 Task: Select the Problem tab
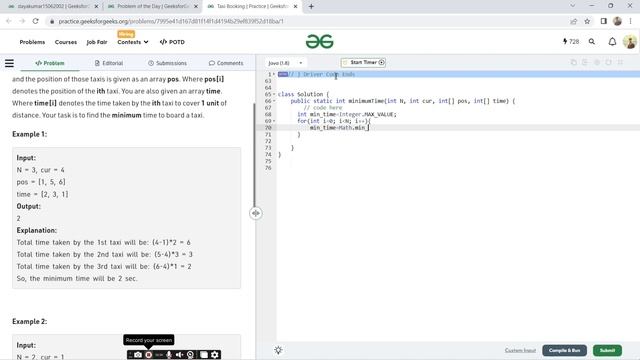coord(50,63)
